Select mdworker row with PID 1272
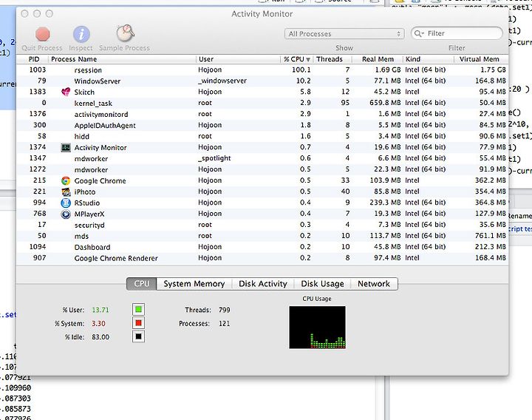The width and height of the screenshot is (532, 420). point(262,170)
